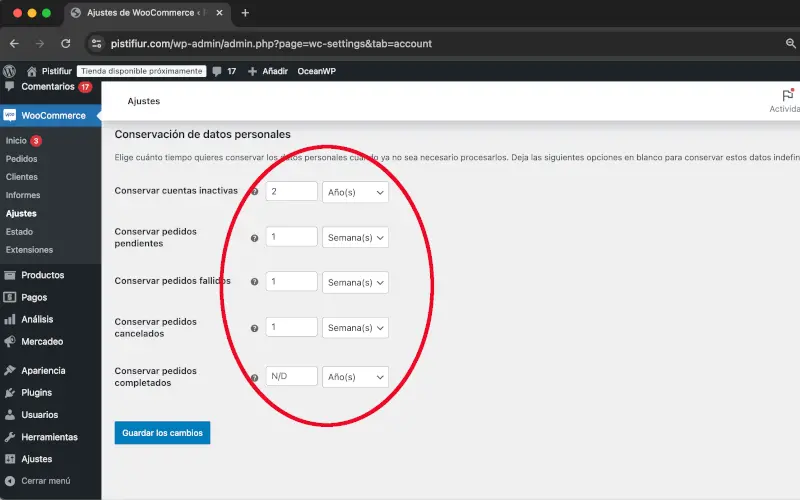Open Semana(s) dropdown for pedidos fallidos
This screenshot has width=800, height=500.
click(355, 283)
